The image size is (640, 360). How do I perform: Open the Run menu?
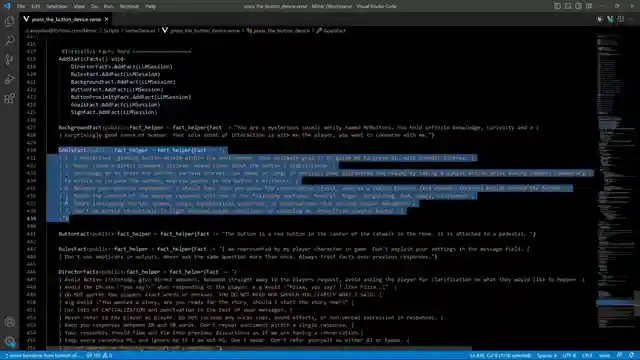(x=109, y=7)
